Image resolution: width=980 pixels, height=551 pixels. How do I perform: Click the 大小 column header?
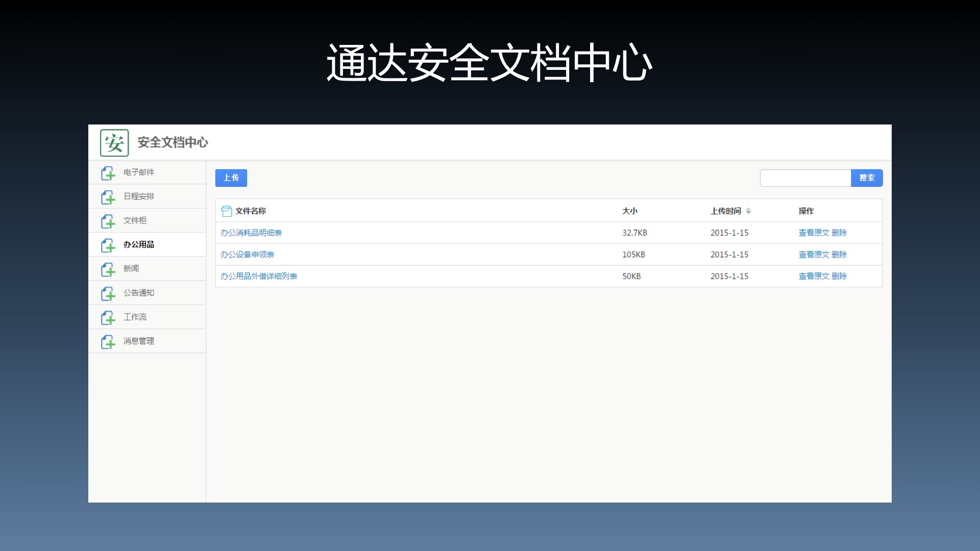pos(630,211)
